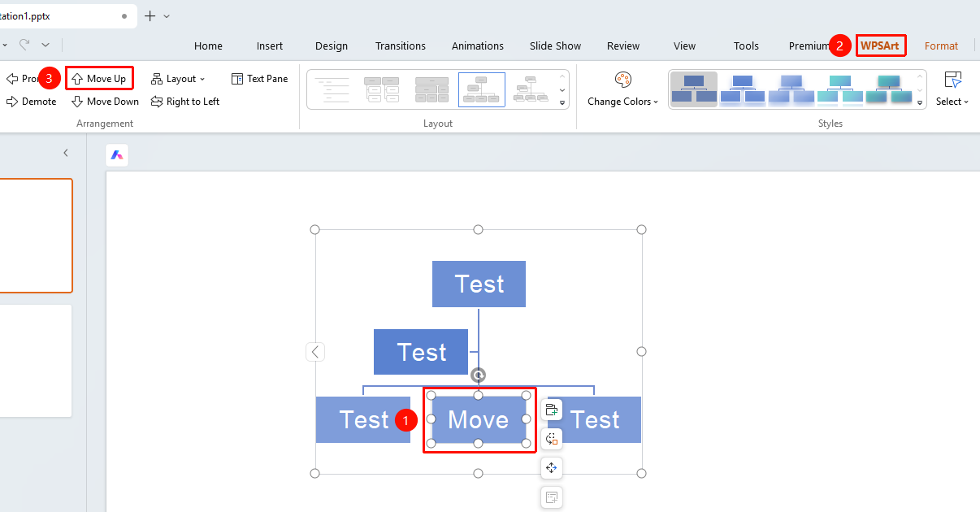
Task: Collapse the slide thumbnail panel
Action: pyautogui.click(x=66, y=153)
